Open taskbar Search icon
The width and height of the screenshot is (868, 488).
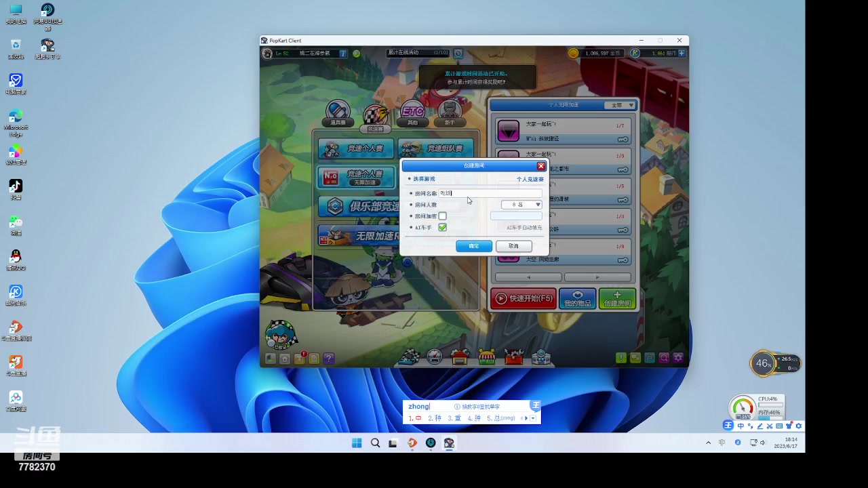tap(375, 443)
